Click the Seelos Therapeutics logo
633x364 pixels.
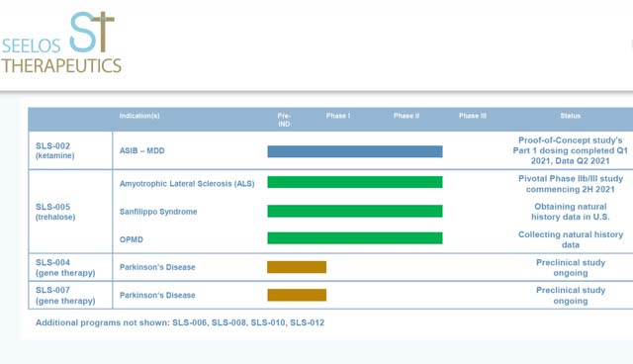pyautogui.click(x=61, y=43)
